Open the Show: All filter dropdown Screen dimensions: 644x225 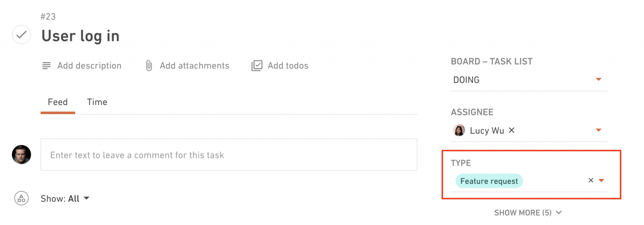pos(65,199)
